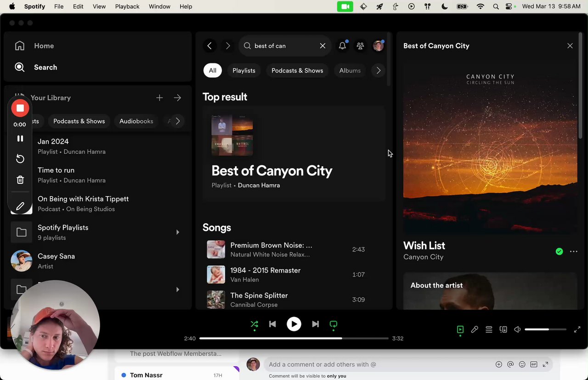Stop the screen recording with the red button
This screenshot has width=588, height=380.
pyautogui.click(x=20, y=108)
